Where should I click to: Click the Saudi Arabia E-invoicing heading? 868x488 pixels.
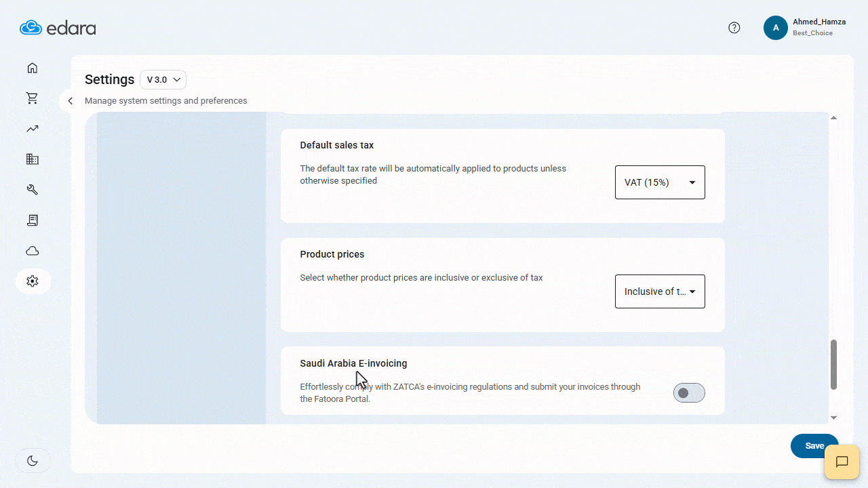tap(354, 363)
